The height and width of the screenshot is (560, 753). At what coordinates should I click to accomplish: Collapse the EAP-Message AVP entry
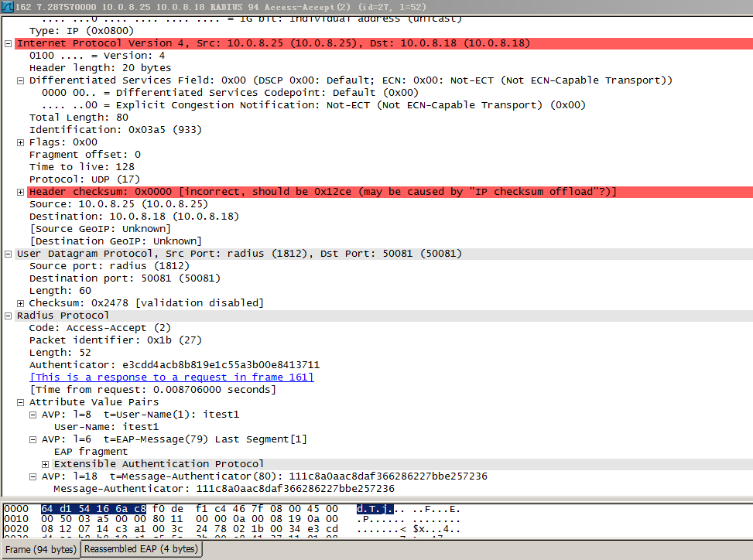point(33,439)
